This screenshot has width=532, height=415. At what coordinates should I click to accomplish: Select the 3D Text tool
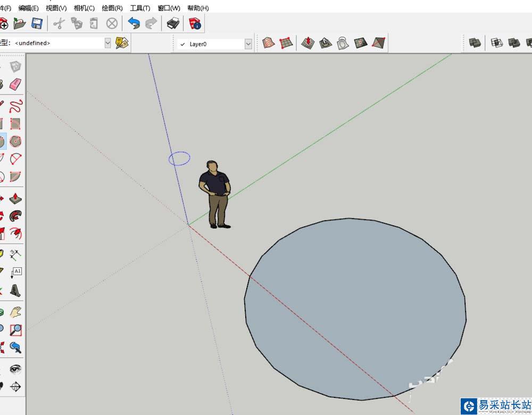click(x=16, y=290)
